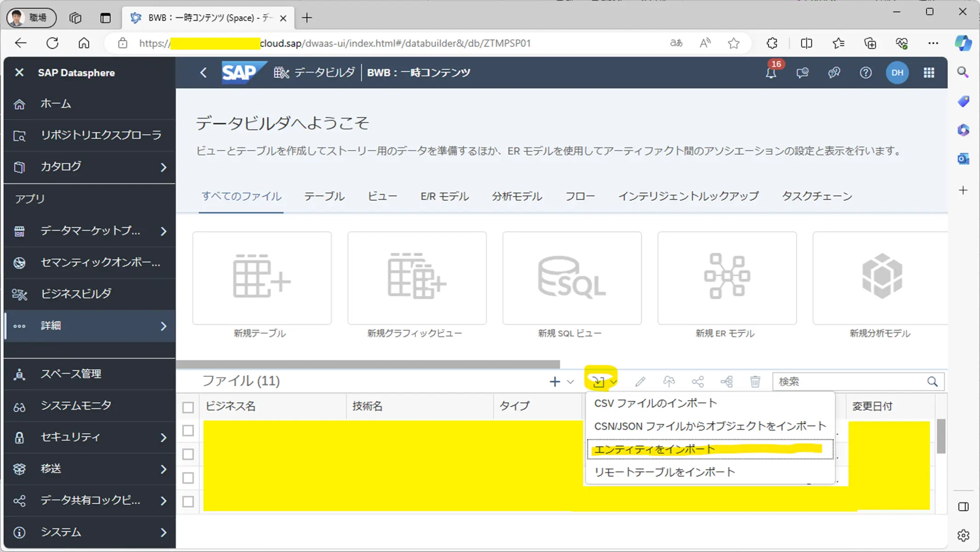Open the 新規 ER モデル tile
This screenshot has width=980, height=552.
727,278
